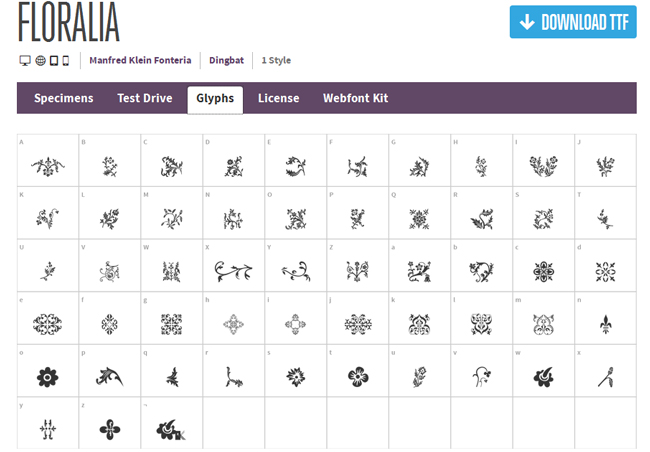The image size is (650, 452).
Task: Click the desktop monitor icon under the title
Action: tap(25, 61)
